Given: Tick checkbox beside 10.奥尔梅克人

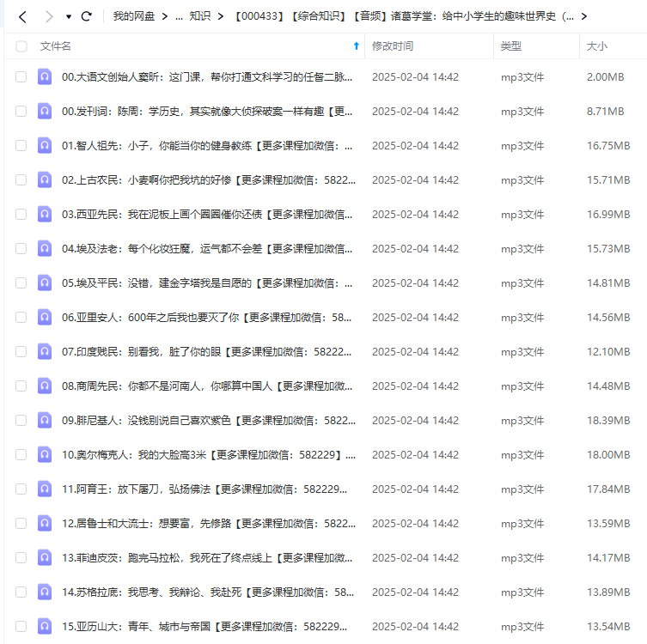Looking at the screenshot, I should pos(21,455).
